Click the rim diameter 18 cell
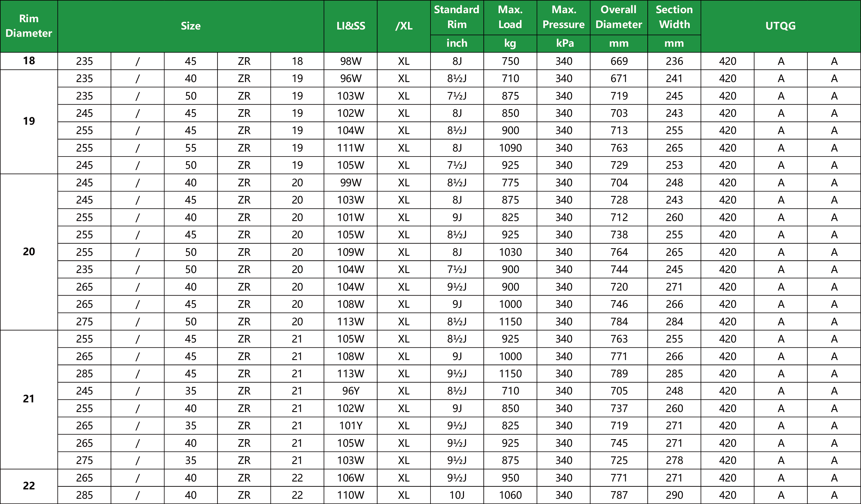 (29, 61)
